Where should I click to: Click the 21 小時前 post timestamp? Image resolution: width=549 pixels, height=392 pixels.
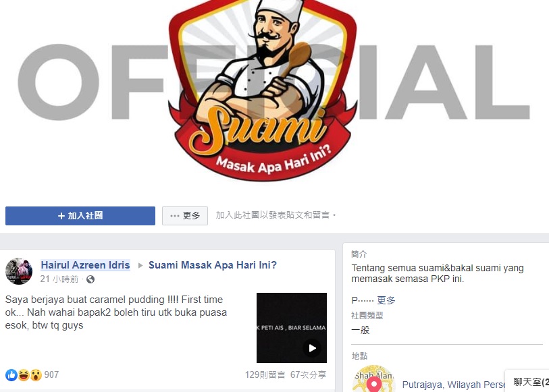59,279
